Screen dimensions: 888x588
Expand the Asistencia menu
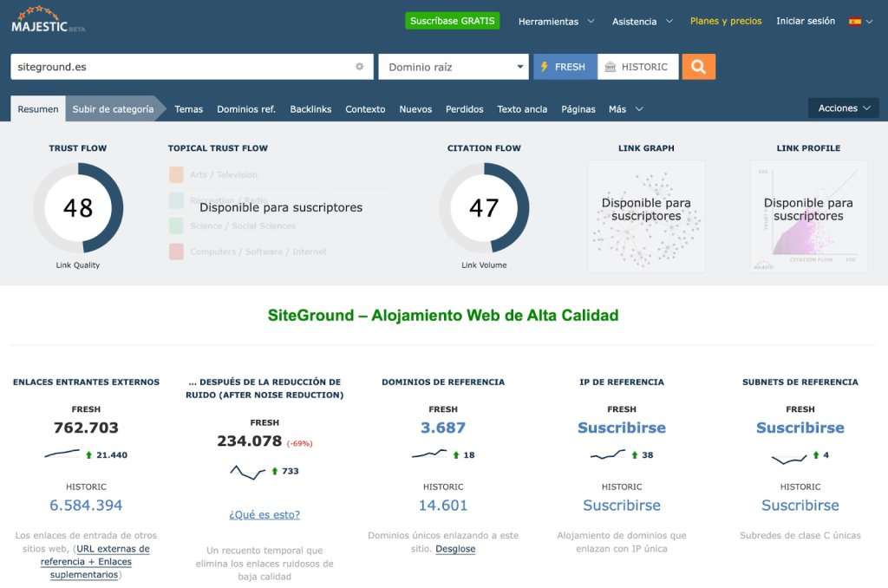pos(643,22)
